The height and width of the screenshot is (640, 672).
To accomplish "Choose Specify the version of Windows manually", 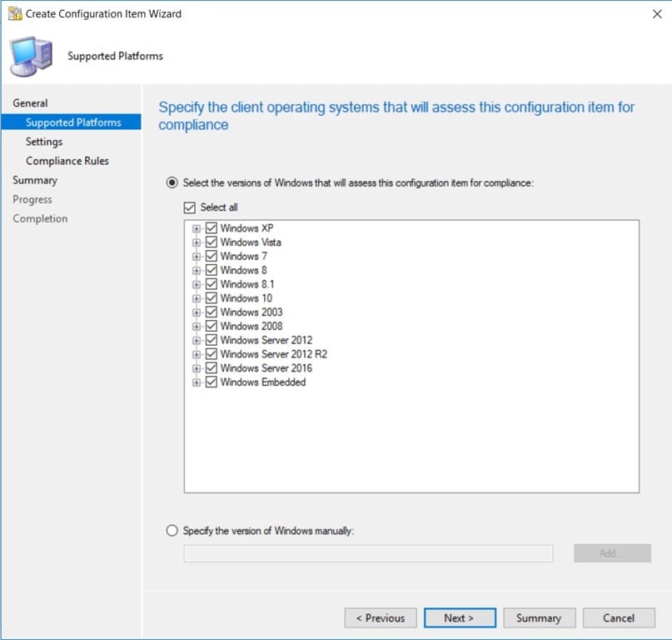I will click(x=172, y=531).
